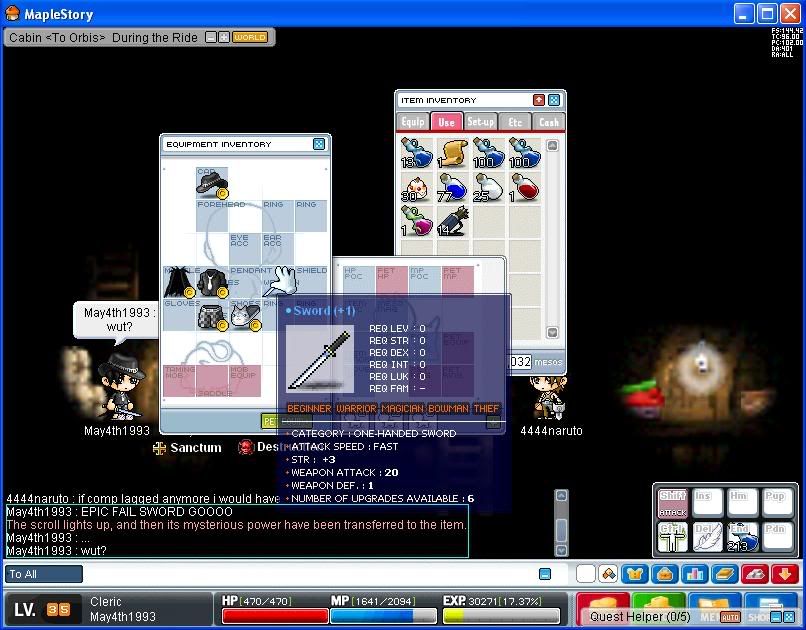Select the checkered shorts in Equipment Inventory

tap(212, 316)
